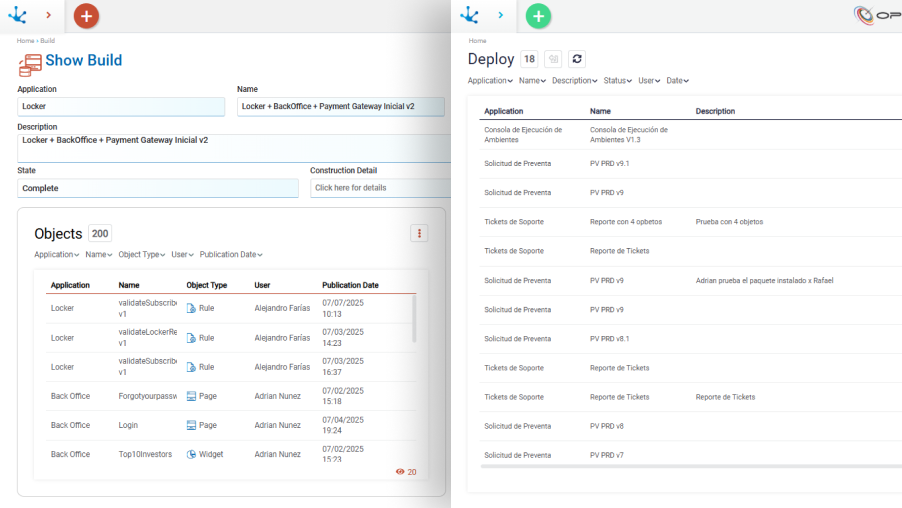Open the Description filter in Deploy
This screenshot has width=902, height=508.
point(574,81)
